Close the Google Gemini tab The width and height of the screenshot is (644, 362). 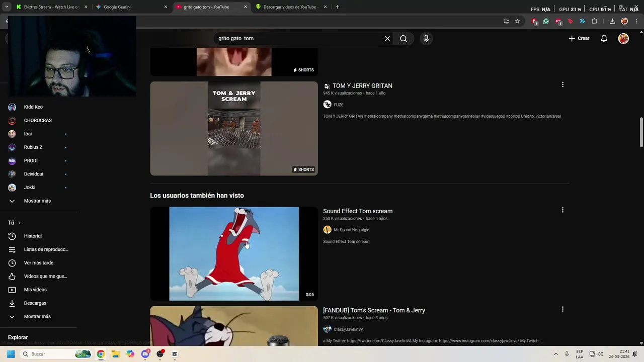click(166, 7)
